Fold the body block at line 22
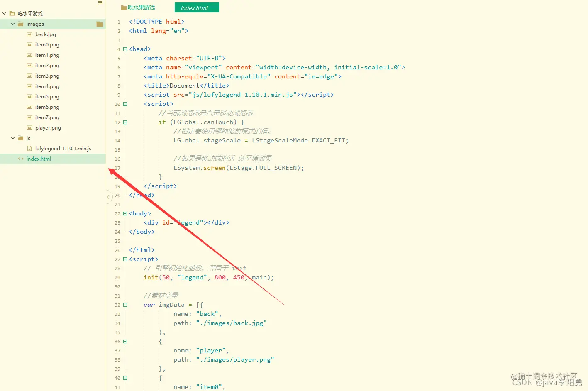This screenshot has width=588, height=391. pyautogui.click(x=125, y=214)
